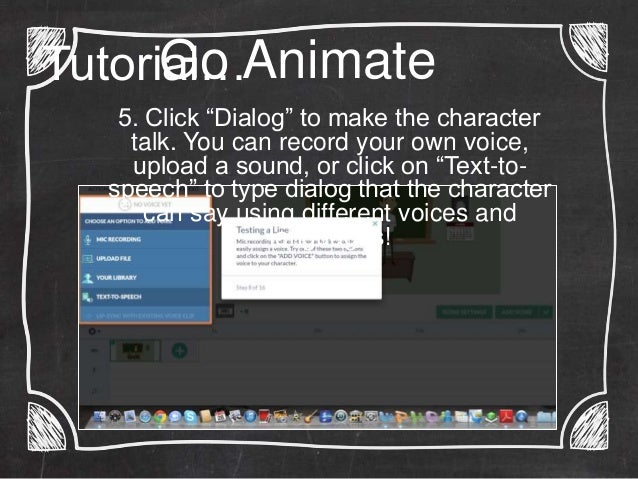Screen dimensions: 638x479
Task: Open the folder stack in the dock
Action: point(546,416)
